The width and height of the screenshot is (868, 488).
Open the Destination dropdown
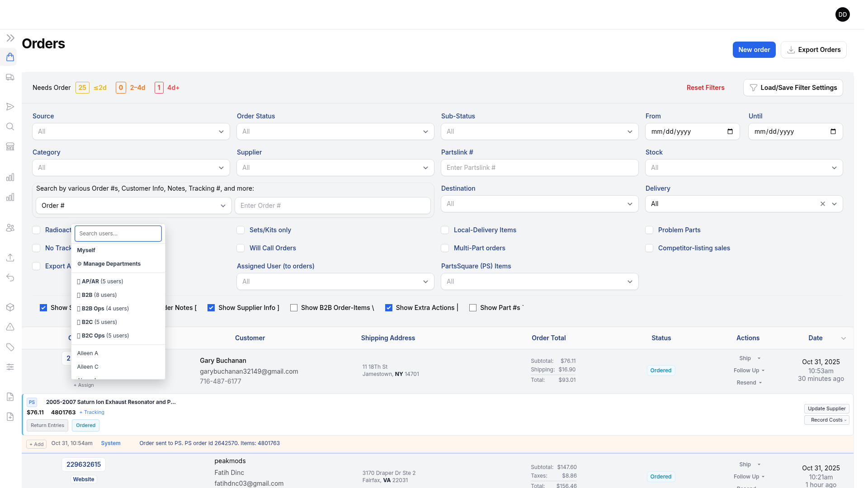(x=540, y=204)
